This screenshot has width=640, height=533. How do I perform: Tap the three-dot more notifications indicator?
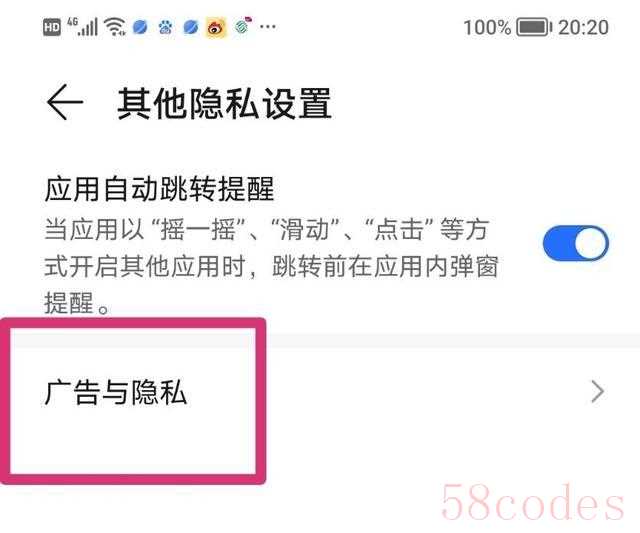[x=268, y=27]
